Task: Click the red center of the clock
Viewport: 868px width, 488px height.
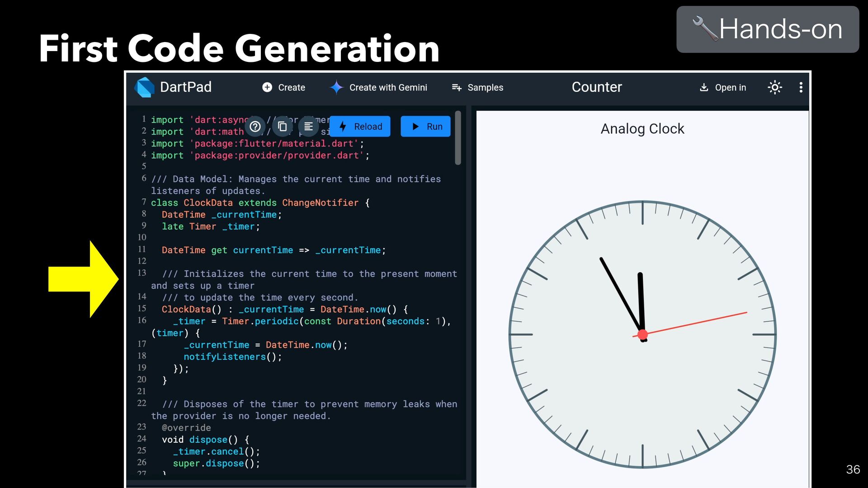Action: (x=642, y=335)
